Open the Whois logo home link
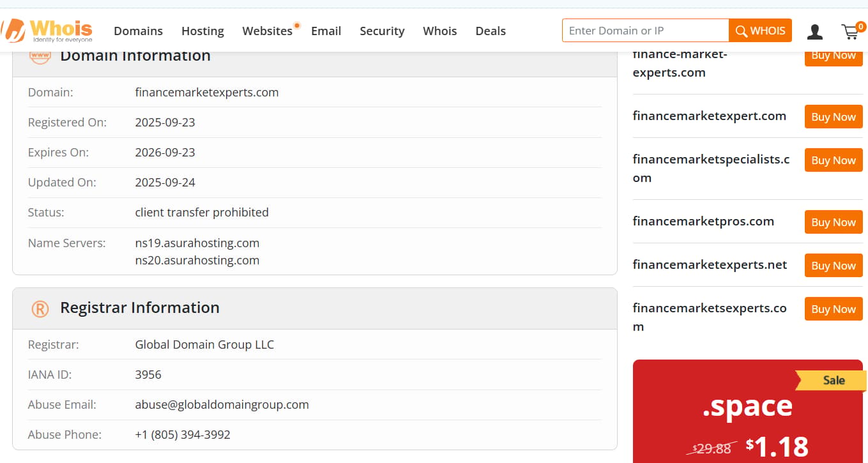 (x=48, y=30)
